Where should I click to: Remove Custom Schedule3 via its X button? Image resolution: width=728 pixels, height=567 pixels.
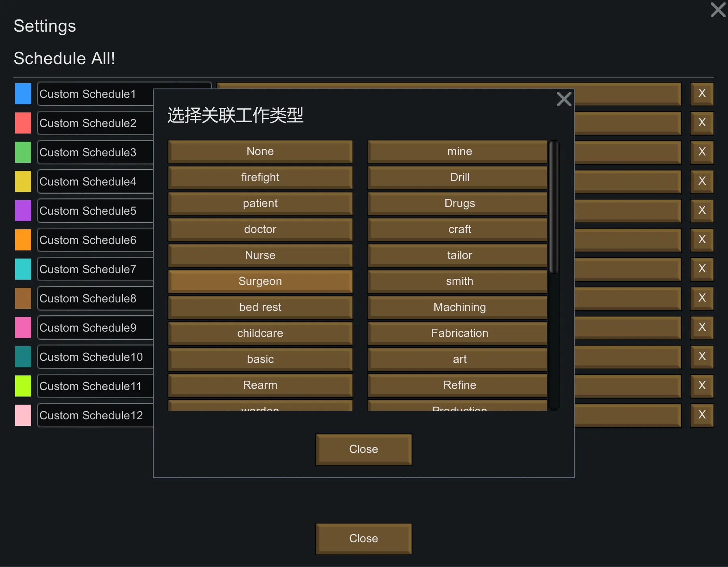702,152
